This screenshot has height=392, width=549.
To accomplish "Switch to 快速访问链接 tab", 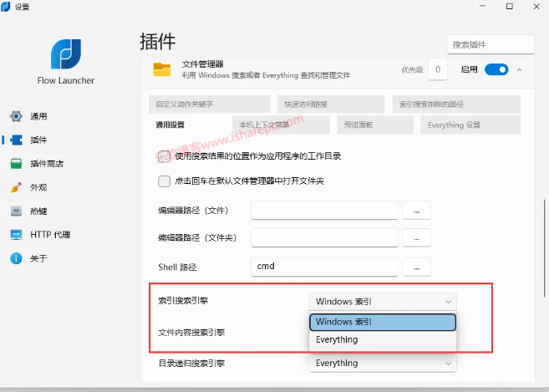I will click(331, 104).
